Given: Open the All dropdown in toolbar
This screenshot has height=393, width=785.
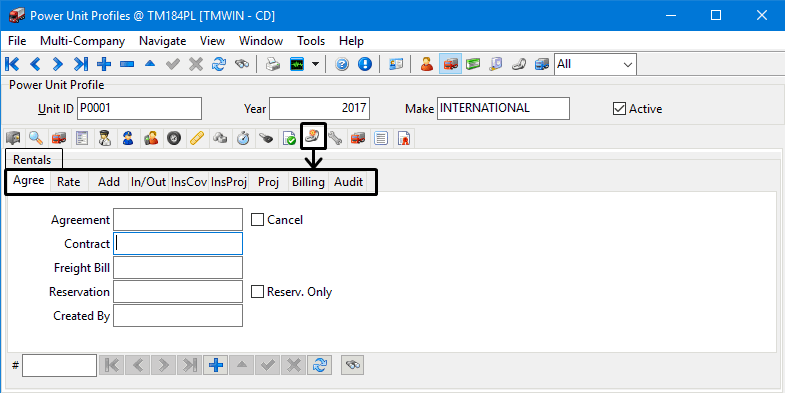Looking at the screenshot, I should pos(595,64).
